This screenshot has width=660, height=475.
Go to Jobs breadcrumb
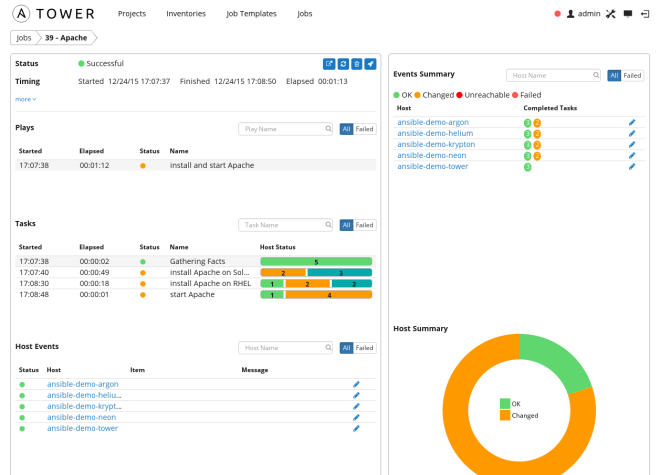coord(24,38)
